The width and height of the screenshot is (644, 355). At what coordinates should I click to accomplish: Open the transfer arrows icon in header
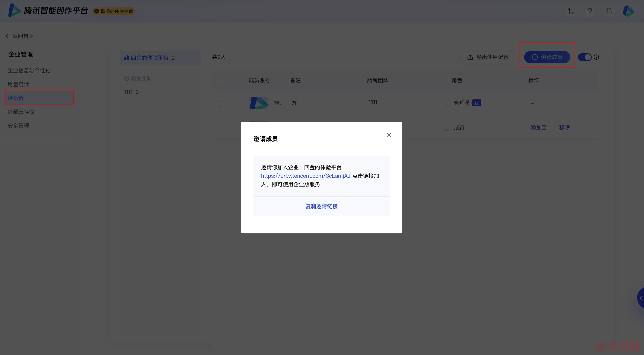570,11
